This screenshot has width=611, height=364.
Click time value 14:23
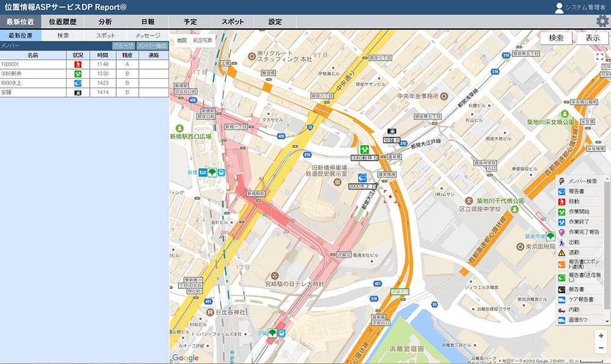(x=103, y=83)
